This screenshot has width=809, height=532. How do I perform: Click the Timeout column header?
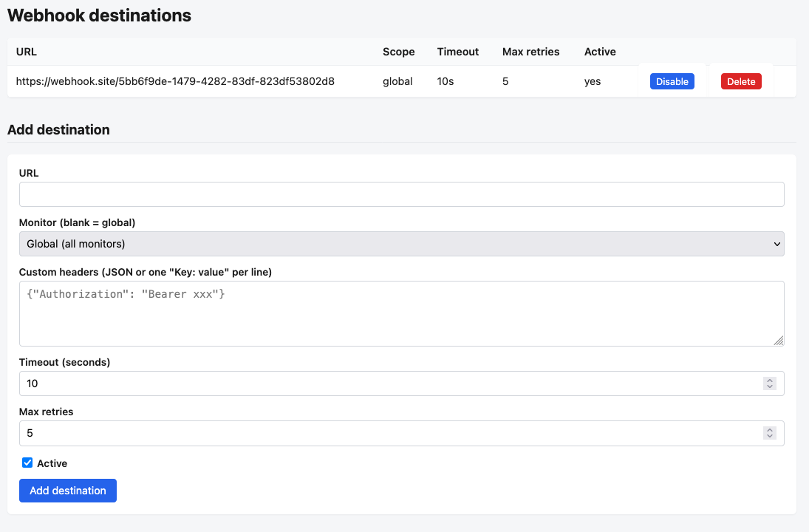(x=457, y=52)
